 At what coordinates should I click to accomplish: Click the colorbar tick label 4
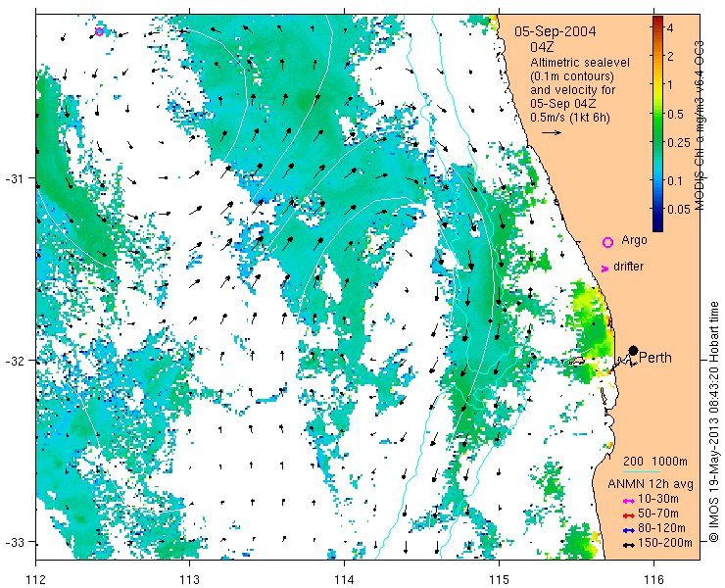tap(670, 27)
